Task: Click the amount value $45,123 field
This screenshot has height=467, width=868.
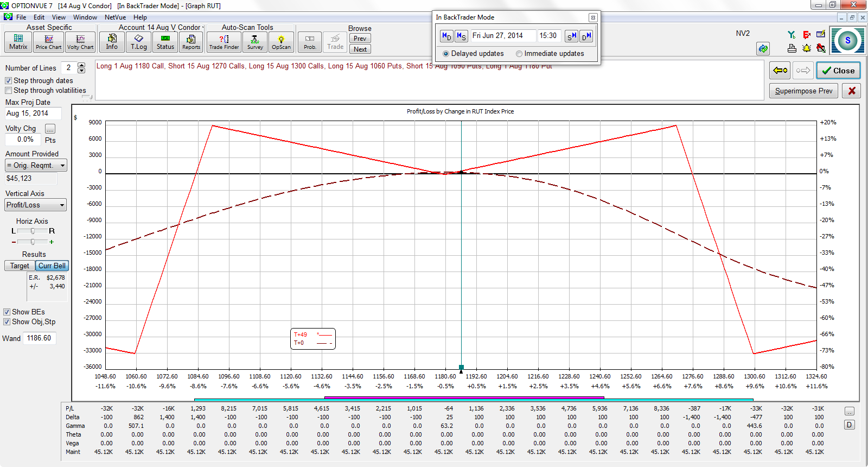Action: (31, 178)
